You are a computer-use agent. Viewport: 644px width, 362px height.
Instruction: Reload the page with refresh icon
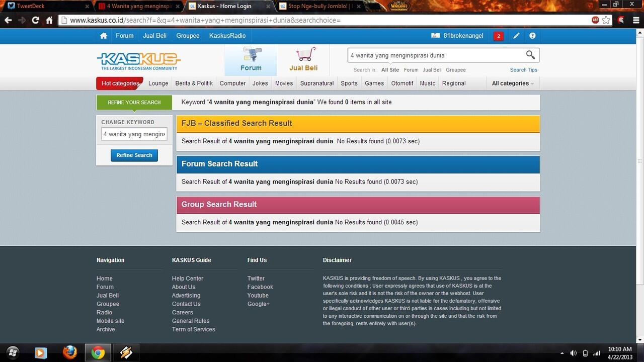click(35, 20)
